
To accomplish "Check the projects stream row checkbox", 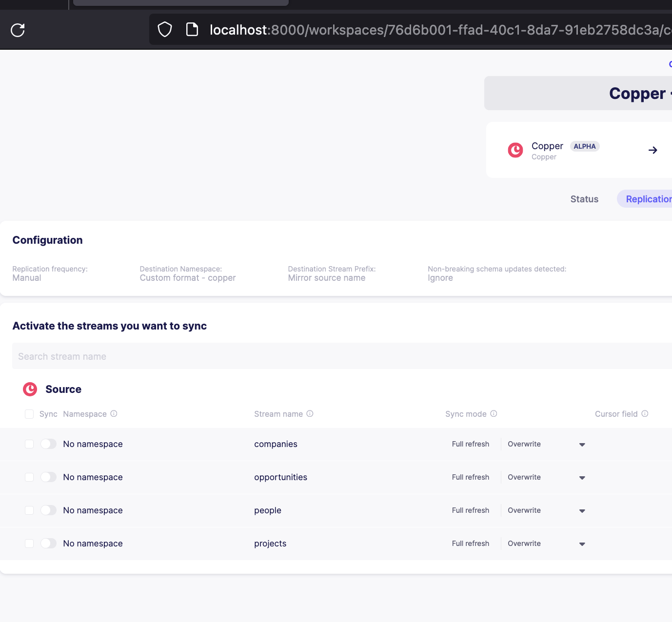I will [29, 544].
